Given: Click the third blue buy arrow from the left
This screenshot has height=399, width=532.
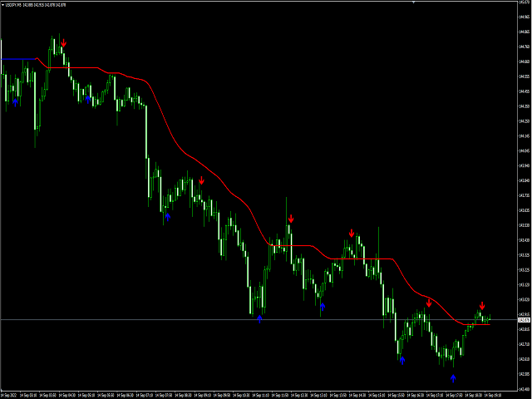Looking at the screenshot, I should [167, 216].
